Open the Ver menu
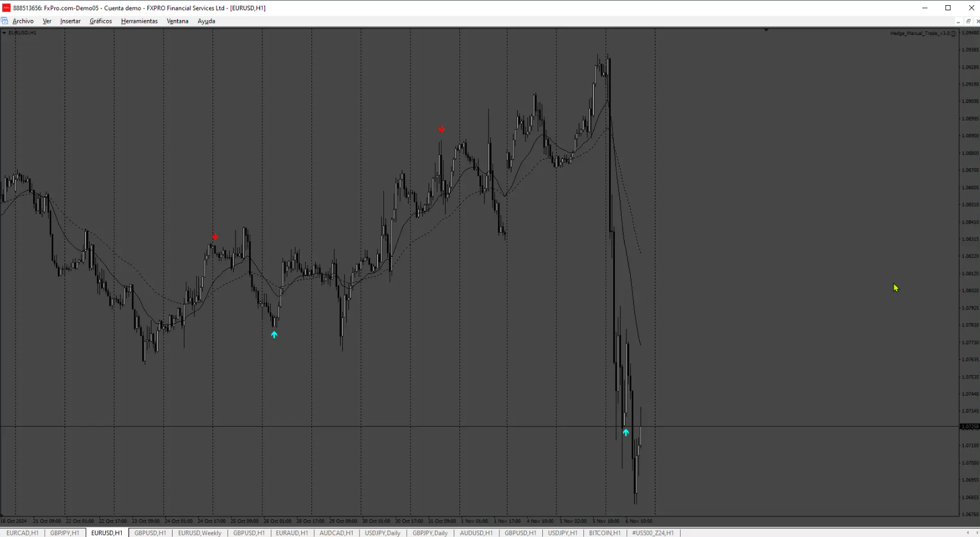Image resolution: width=980 pixels, height=537 pixels. [47, 21]
